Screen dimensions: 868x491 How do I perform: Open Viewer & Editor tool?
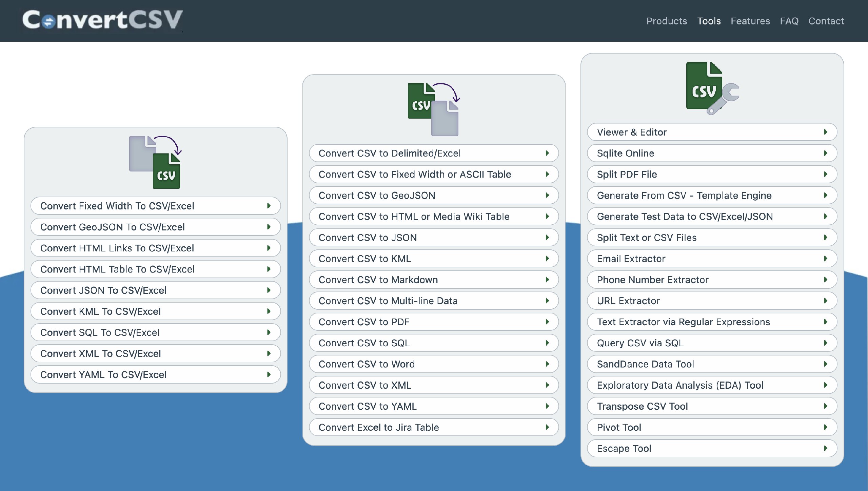click(631, 132)
